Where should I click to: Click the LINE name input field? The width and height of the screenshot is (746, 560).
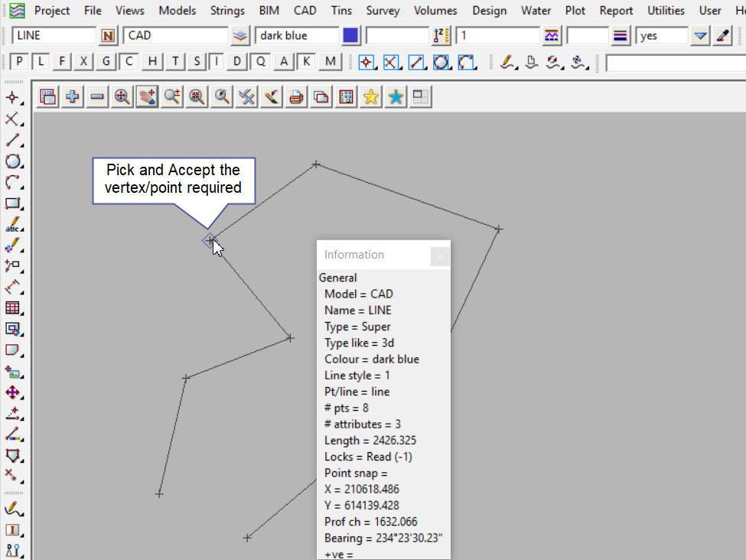54,36
